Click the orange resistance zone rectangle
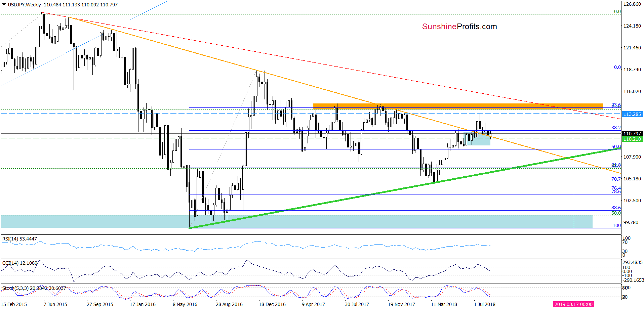644x309 pixels. point(458,106)
